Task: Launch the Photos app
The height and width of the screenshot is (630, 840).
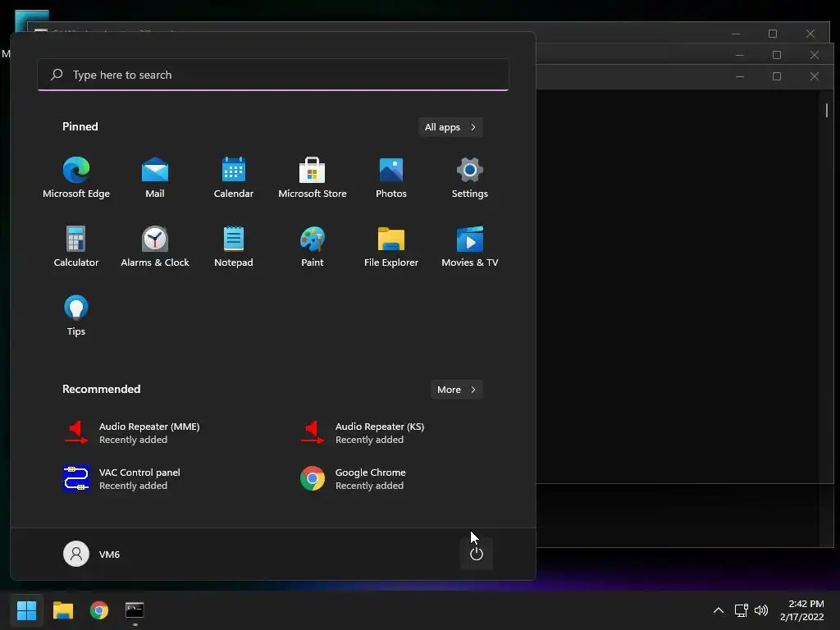Action: [x=391, y=178]
